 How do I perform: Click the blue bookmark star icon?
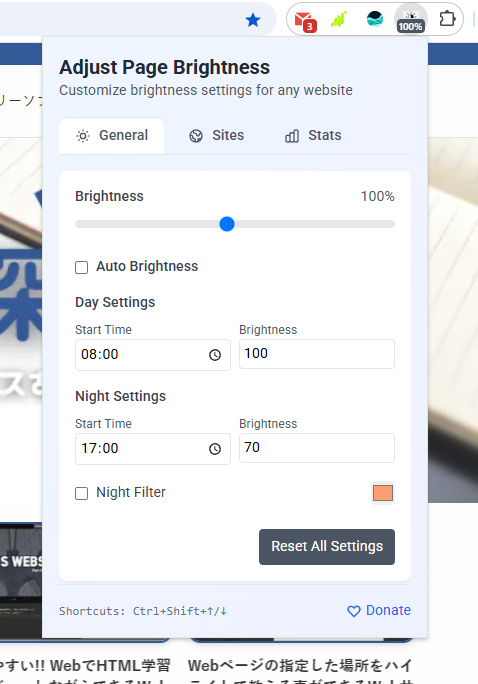tap(253, 20)
